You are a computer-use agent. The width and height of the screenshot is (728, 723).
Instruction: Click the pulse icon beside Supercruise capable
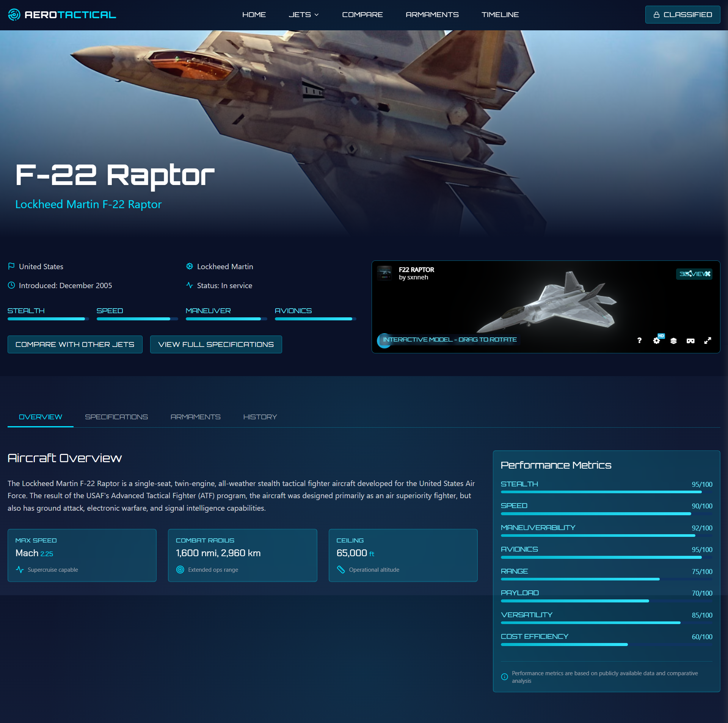coord(20,569)
